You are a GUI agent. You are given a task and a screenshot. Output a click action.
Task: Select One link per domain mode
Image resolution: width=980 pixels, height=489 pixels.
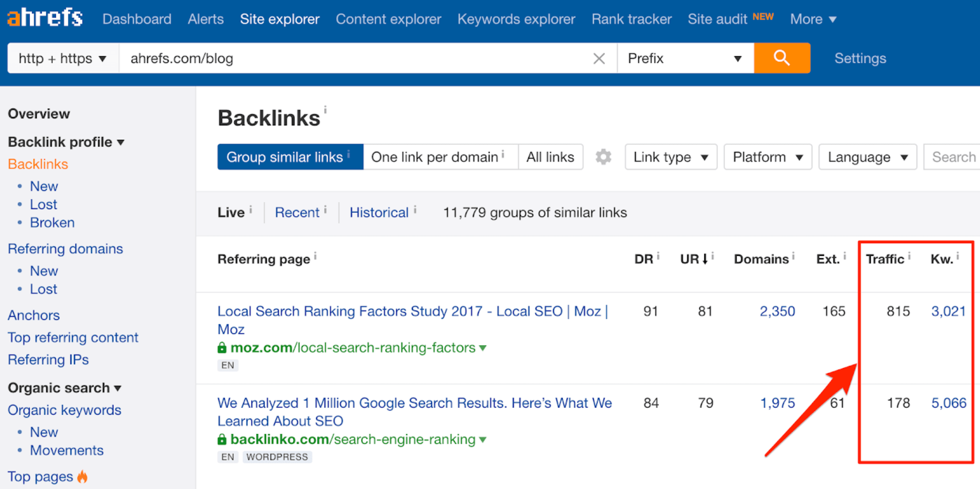pyautogui.click(x=441, y=157)
